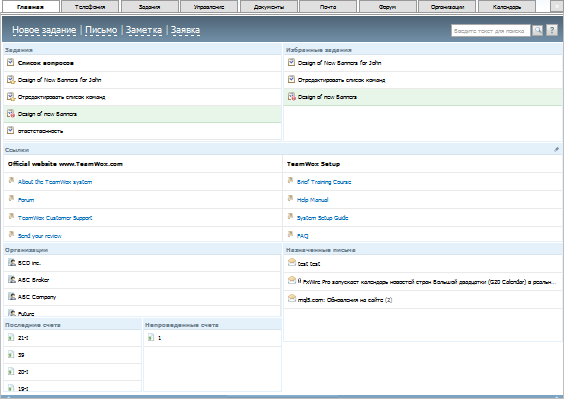The height and width of the screenshot is (399, 564).
Task: Focus the search text field
Action: 491,31
